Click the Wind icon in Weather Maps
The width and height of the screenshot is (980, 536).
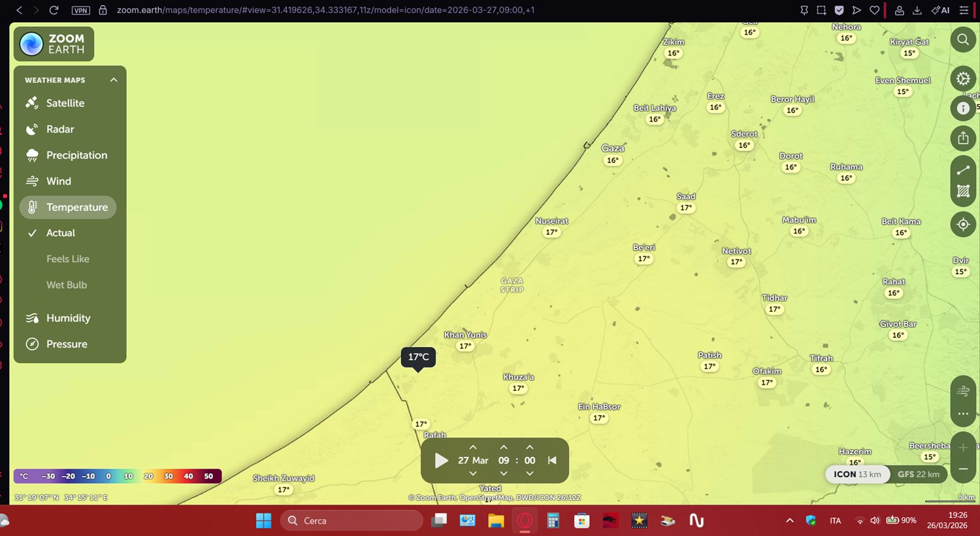click(32, 181)
